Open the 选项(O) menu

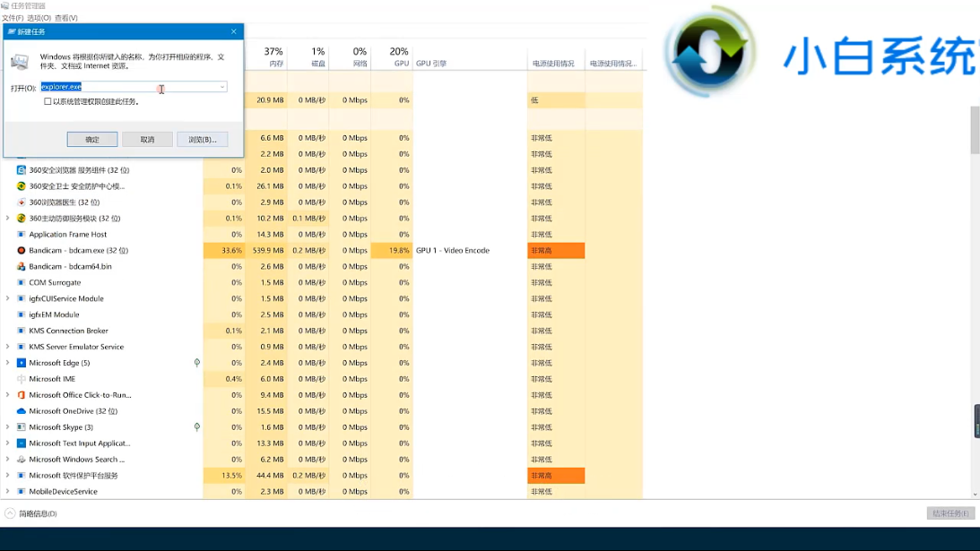point(39,18)
